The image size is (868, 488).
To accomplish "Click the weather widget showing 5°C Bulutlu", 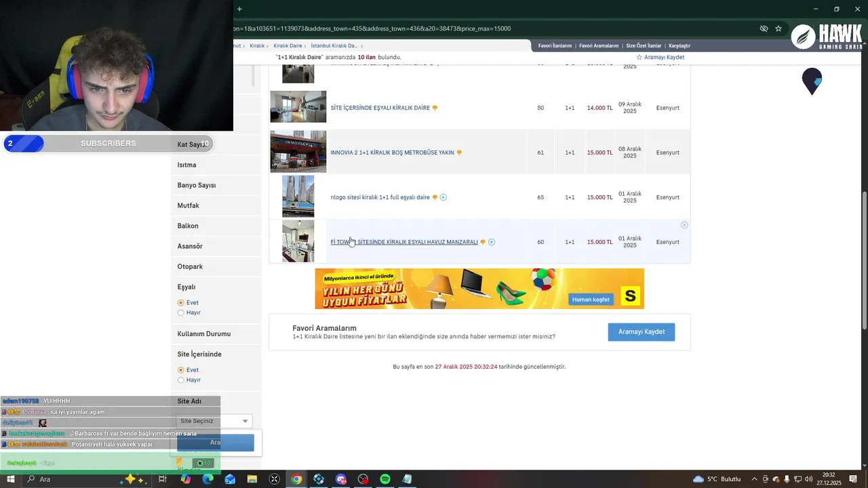I will click(717, 479).
